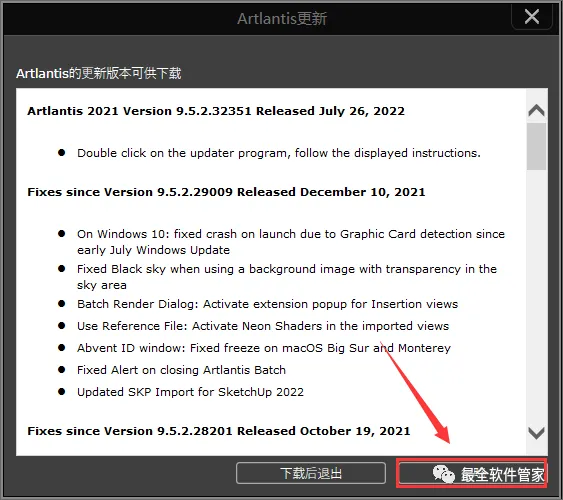The height and width of the screenshot is (500, 563).
Task: Click the 下载后退出 button
Action: [x=311, y=473]
